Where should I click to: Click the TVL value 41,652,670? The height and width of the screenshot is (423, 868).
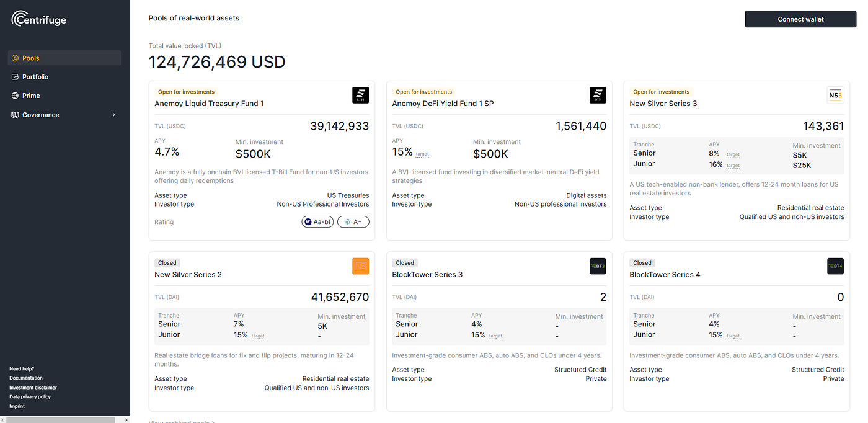[x=340, y=297]
